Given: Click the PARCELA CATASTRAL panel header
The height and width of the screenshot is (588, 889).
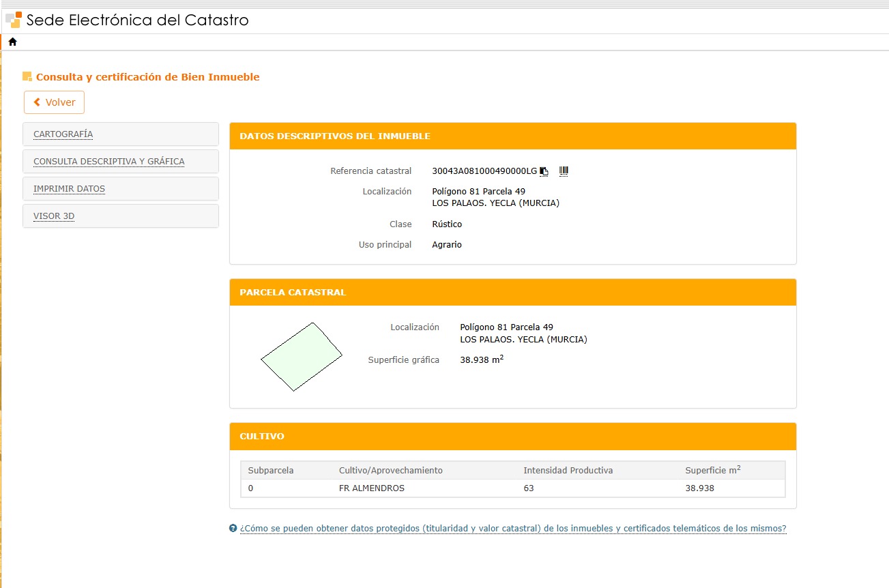Looking at the screenshot, I should coord(513,293).
